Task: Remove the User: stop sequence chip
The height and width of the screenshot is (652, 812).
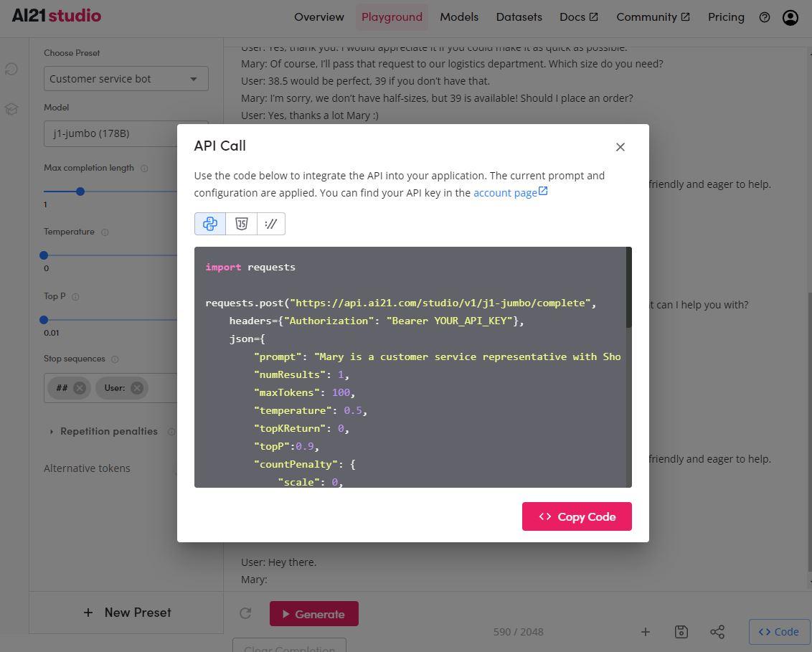Action: tap(137, 388)
